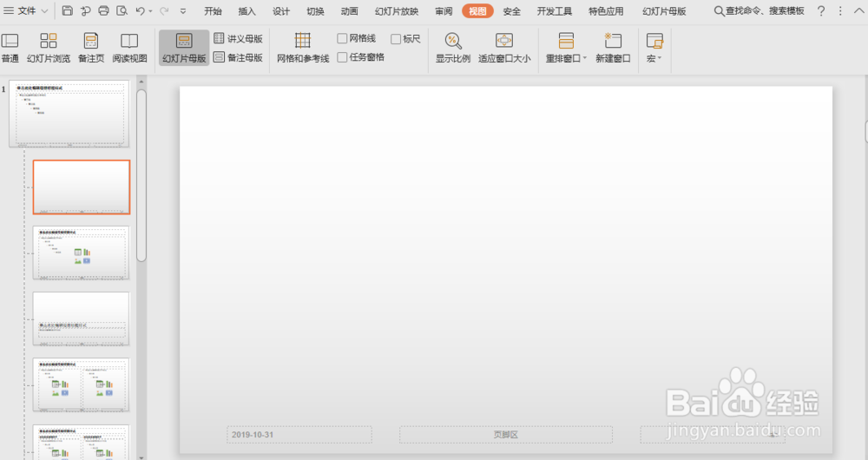Click 适应窗口大小 fit to window

[504, 48]
